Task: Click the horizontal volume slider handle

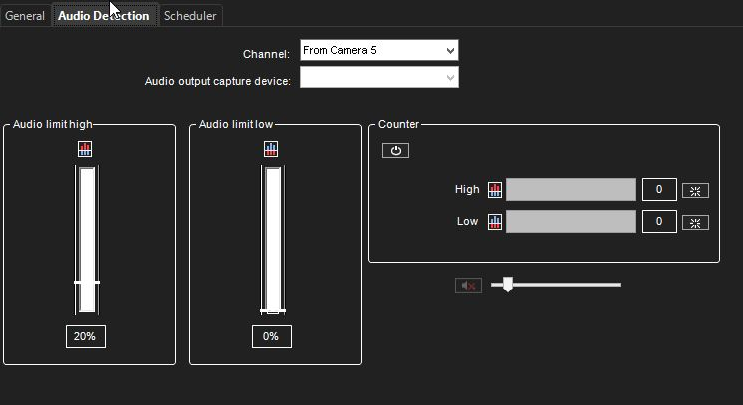Action: tap(508, 285)
